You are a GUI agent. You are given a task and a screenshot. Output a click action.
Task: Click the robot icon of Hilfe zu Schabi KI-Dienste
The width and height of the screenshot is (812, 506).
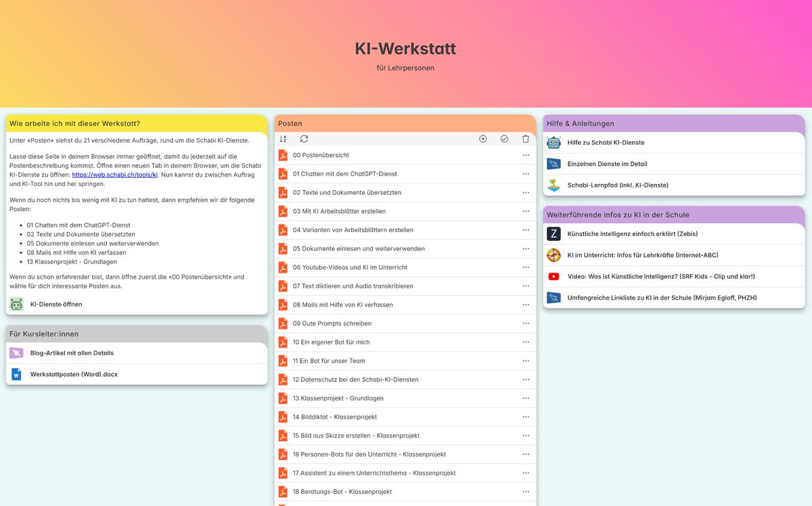pos(554,143)
